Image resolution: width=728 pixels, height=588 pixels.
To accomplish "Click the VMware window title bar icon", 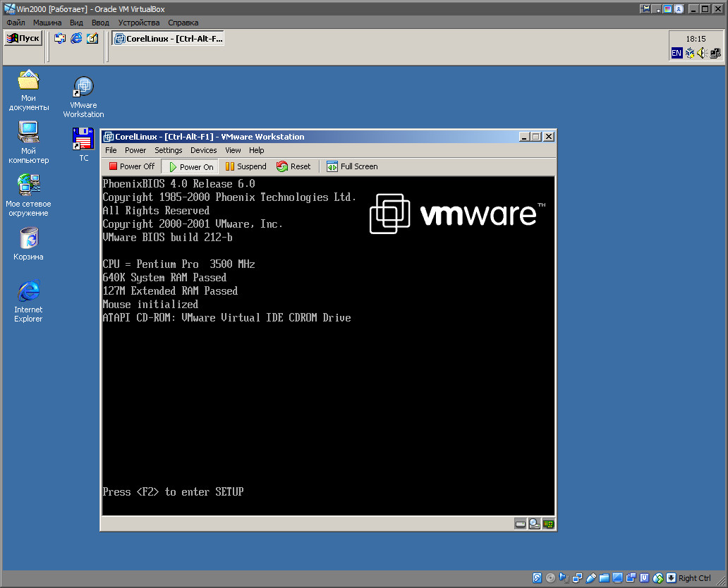I will point(108,137).
